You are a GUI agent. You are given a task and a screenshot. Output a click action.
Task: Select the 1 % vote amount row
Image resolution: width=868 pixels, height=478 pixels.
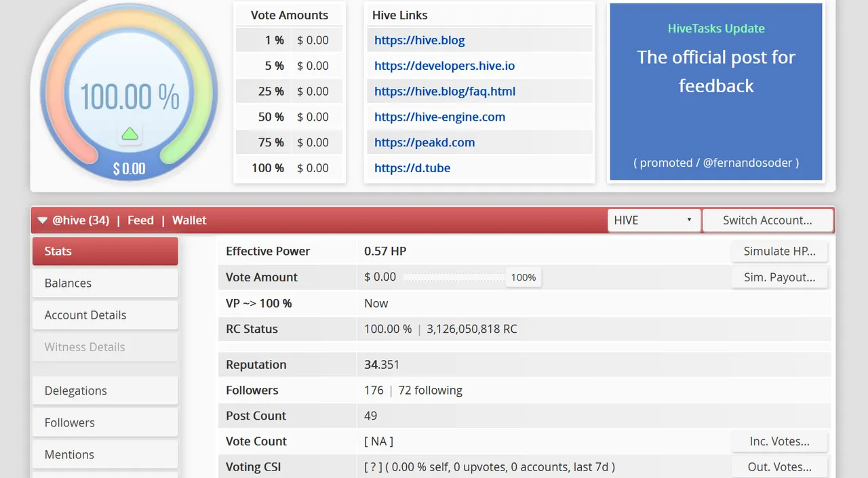(x=290, y=40)
